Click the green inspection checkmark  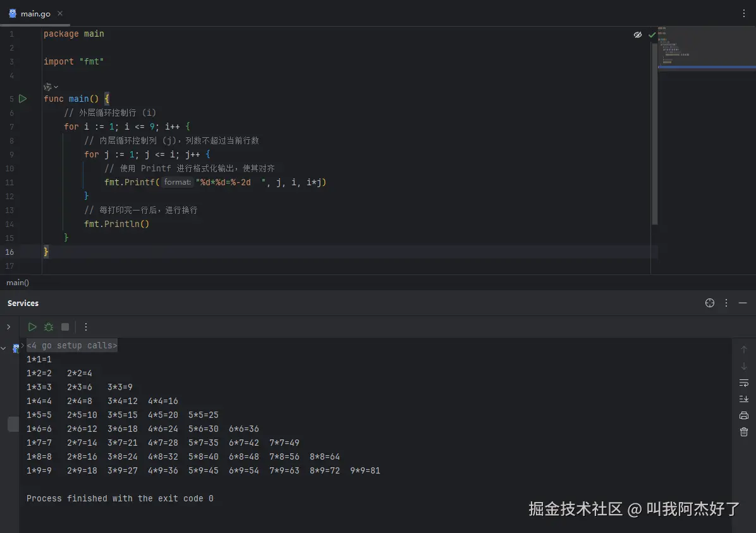pos(652,35)
